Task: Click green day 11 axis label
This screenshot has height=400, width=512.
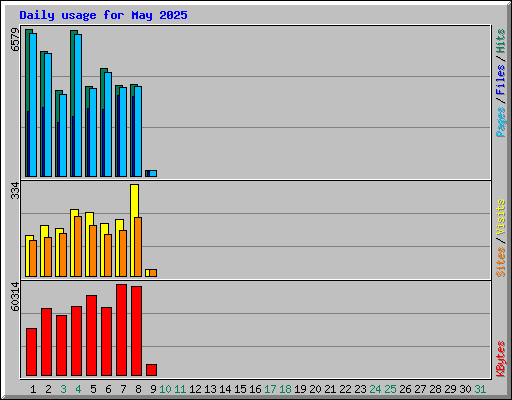Action: click(x=180, y=389)
